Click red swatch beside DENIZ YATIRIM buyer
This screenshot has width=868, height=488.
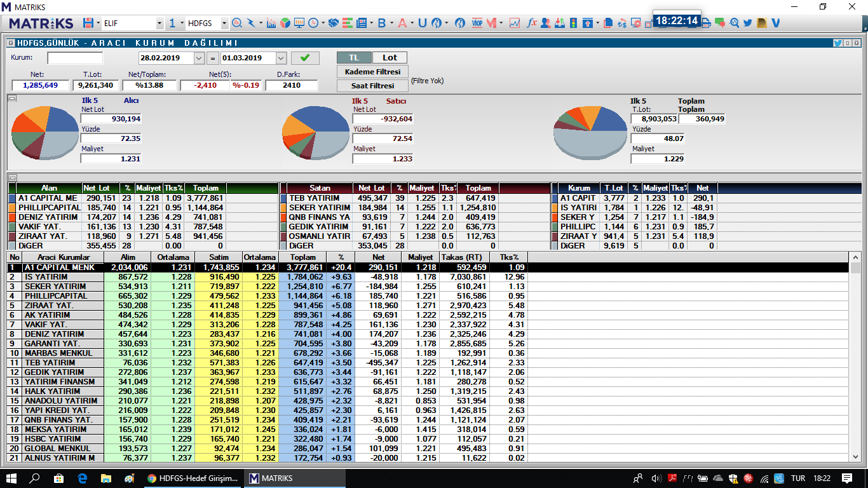pyautogui.click(x=11, y=217)
